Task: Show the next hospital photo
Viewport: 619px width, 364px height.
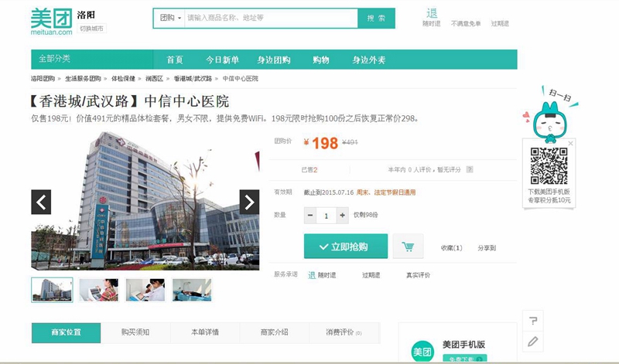Action: click(x=249, y=202)
